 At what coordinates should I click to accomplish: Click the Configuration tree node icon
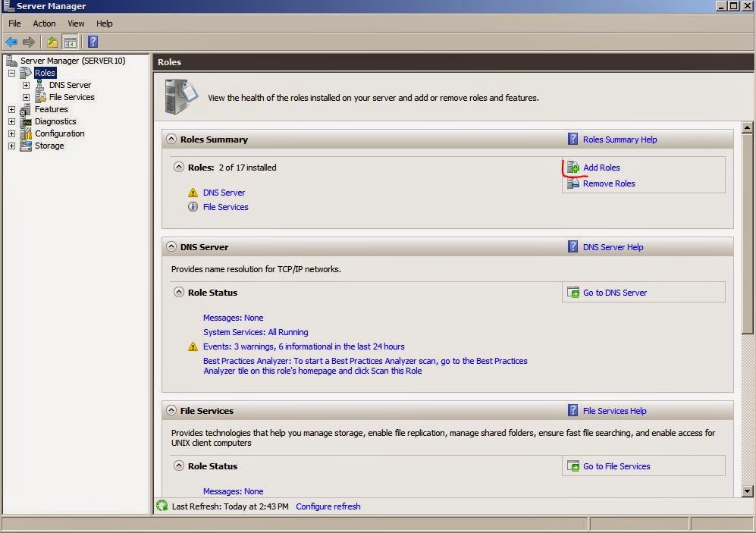(26, 133)
